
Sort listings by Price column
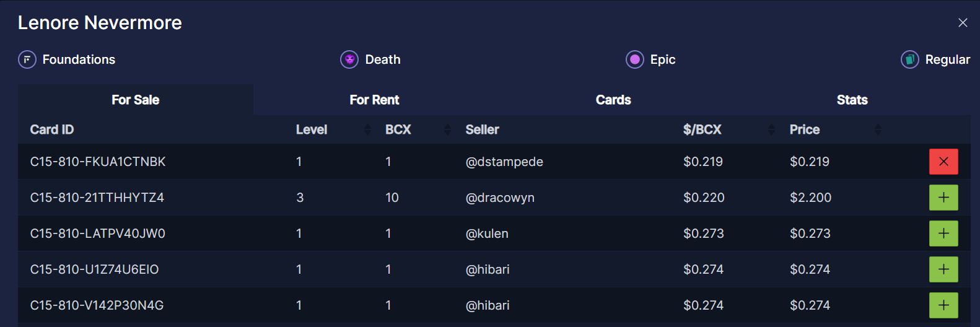878,129
